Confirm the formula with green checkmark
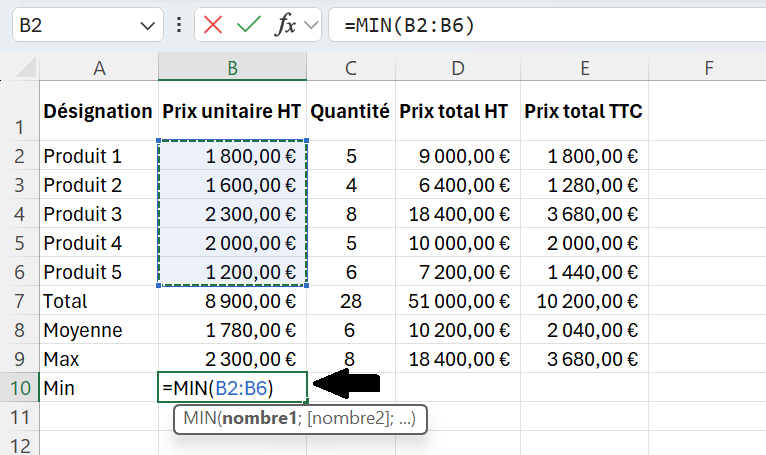Viewport: 766px width, 455px height. 249,24
